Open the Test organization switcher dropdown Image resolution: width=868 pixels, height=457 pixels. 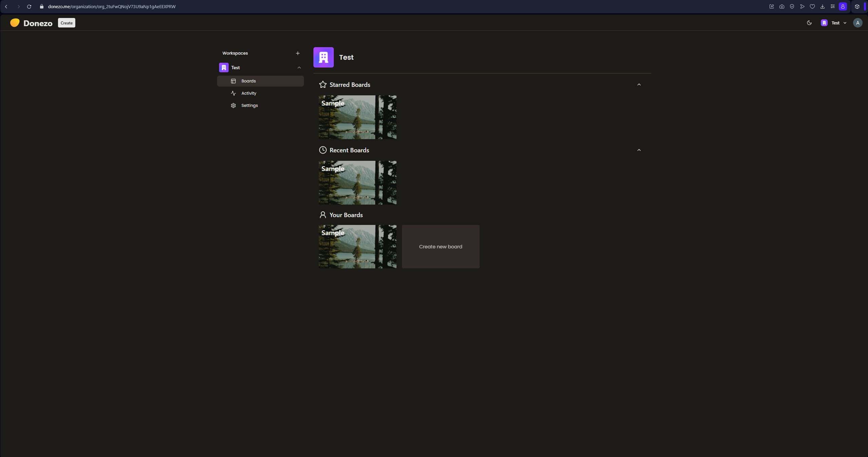pos(834,23)
